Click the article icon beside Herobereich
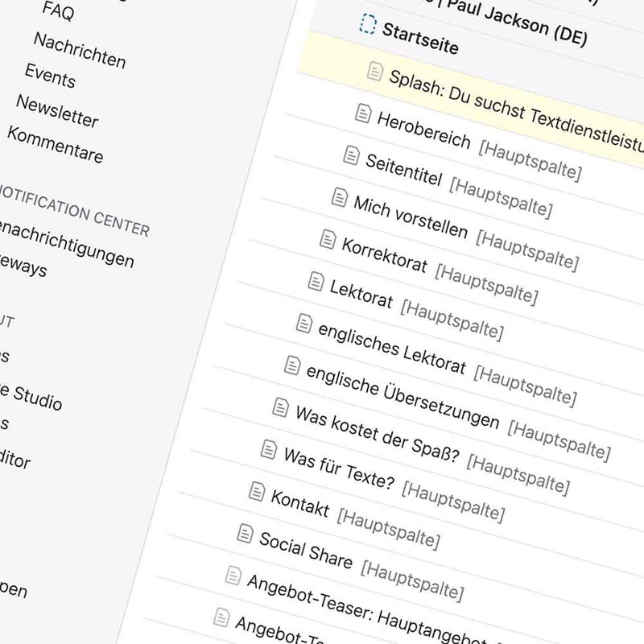 363,113
